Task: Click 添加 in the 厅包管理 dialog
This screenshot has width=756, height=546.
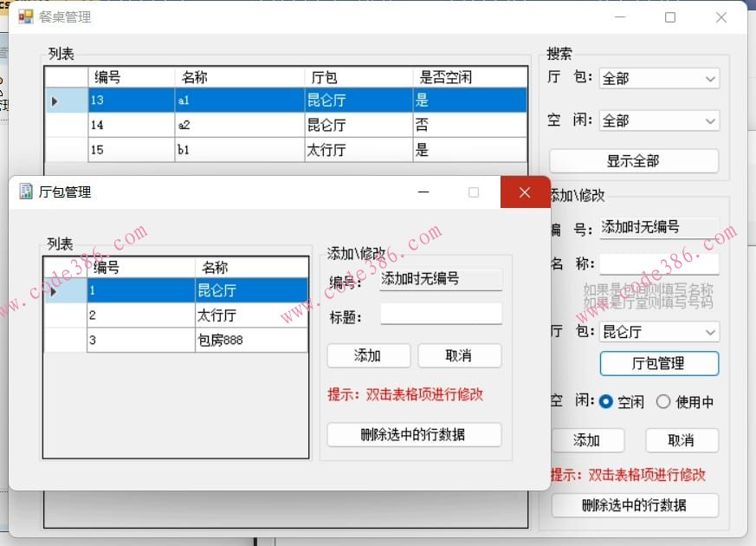Action: (x=368, y=355)
